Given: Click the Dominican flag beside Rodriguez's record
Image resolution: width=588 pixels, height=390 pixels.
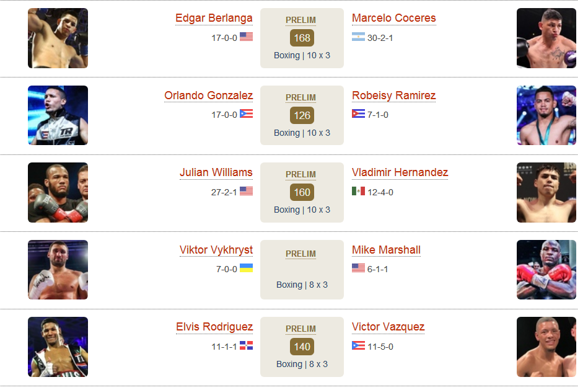Looking at the screenshot, I should pos(247,345).
